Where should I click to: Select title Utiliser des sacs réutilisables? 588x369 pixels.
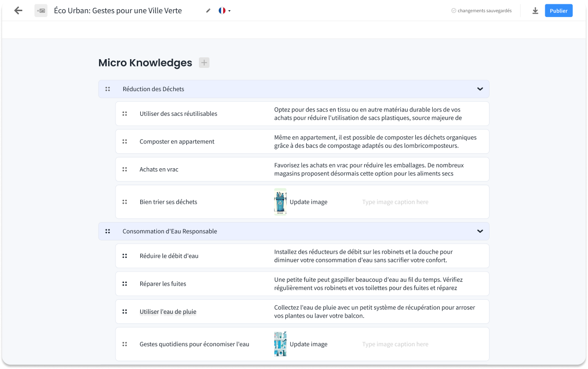[x=179, y=114]
